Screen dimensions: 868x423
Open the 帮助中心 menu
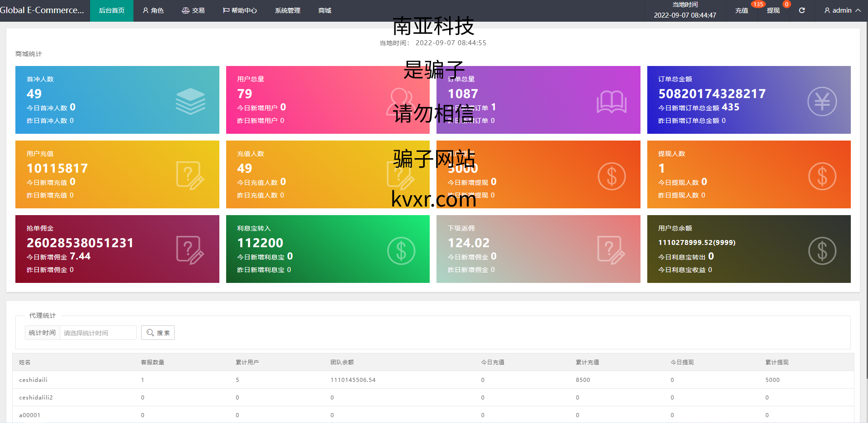pos(240,10)
